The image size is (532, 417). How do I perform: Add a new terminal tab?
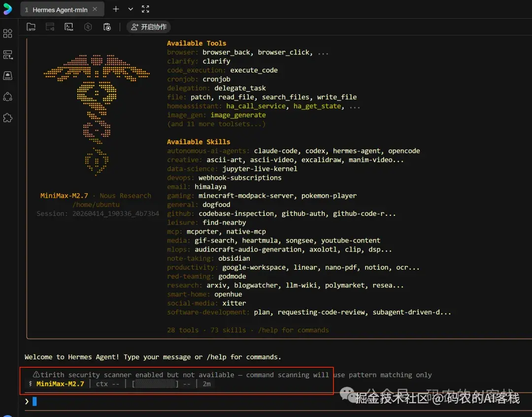[116, 9]
